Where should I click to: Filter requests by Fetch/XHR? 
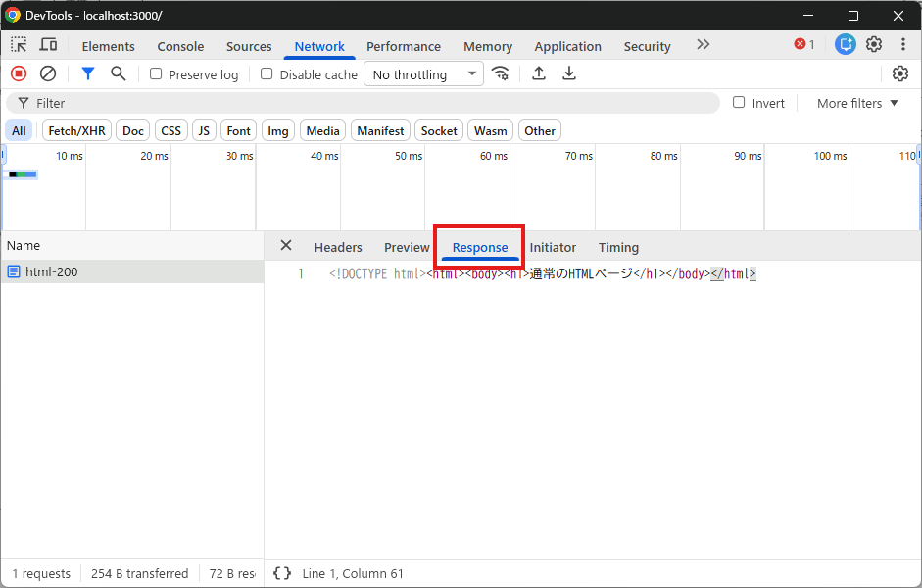tap(77, 130)
